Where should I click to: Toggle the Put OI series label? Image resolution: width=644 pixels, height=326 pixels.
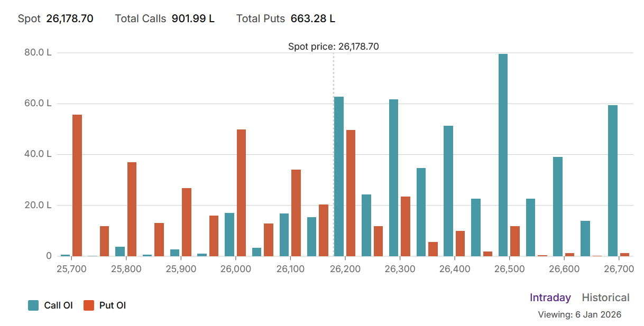[x=112, y=305]
